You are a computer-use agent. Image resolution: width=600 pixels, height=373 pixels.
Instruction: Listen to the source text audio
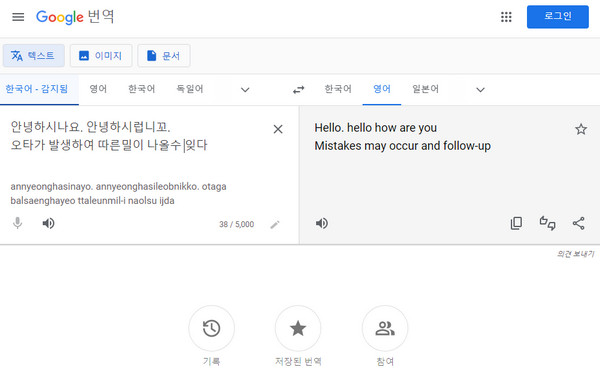pos(48,223)
